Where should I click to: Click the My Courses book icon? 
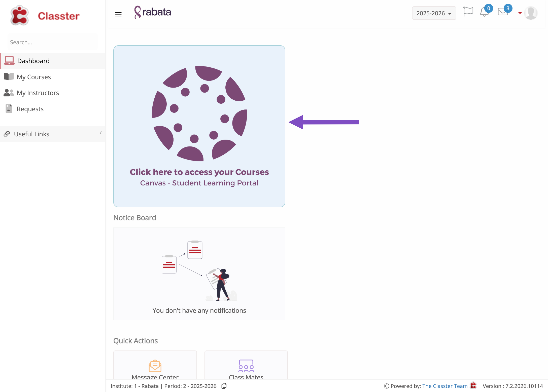(x=9, y=77)
